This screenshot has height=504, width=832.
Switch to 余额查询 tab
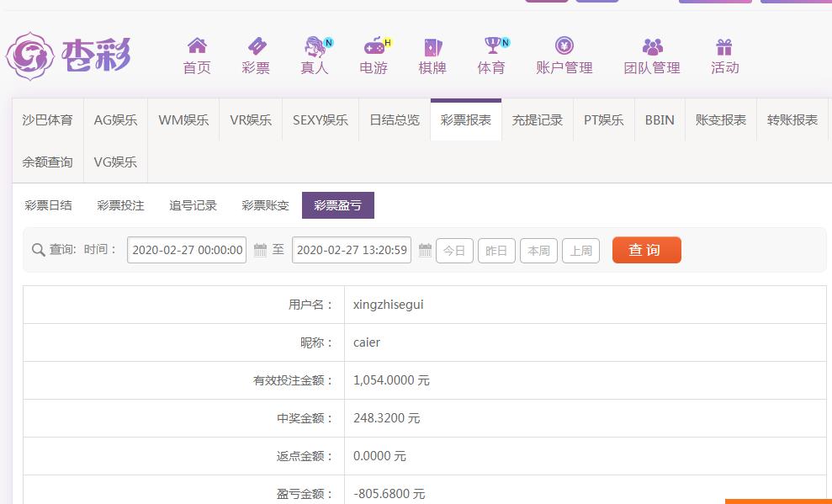tap(47, 162)
